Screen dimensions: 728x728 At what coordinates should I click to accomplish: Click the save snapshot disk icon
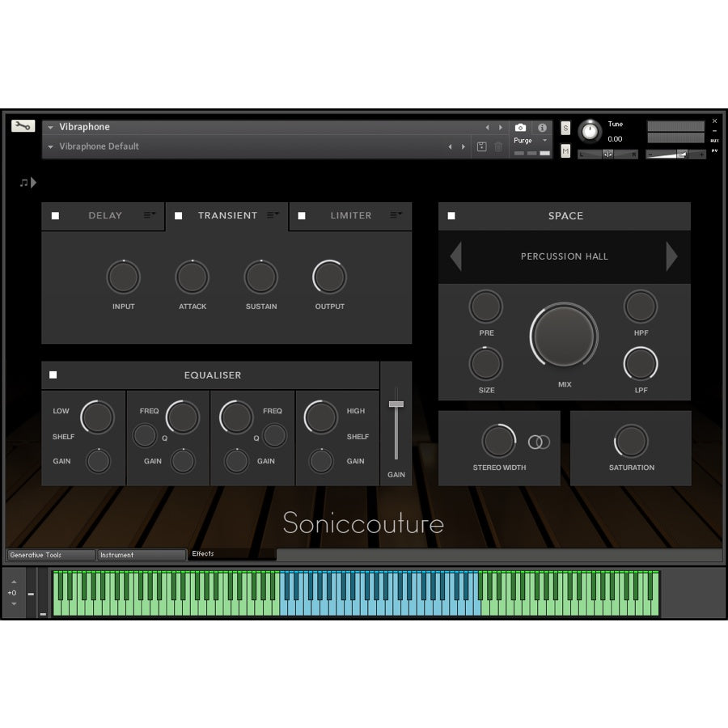click(483, 146)
